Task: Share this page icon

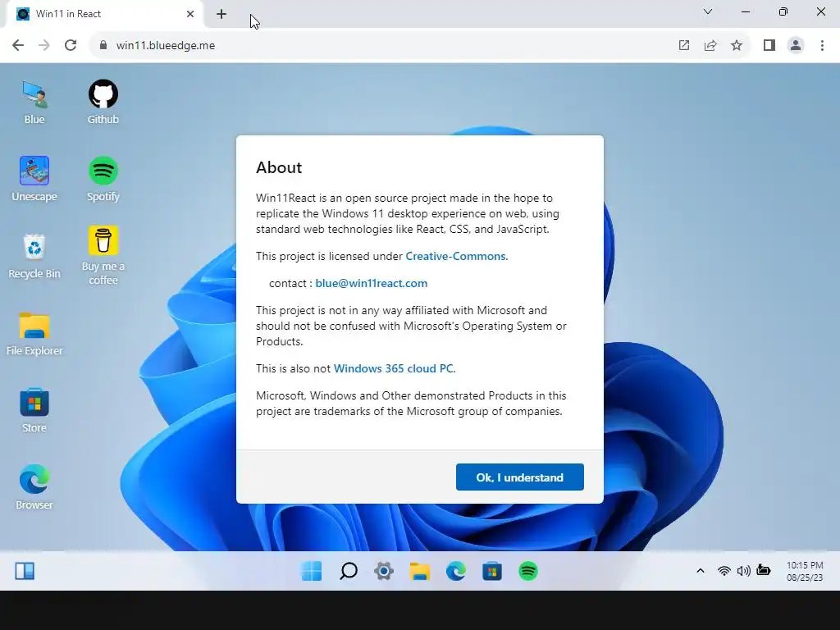Action: pos(710,46)
